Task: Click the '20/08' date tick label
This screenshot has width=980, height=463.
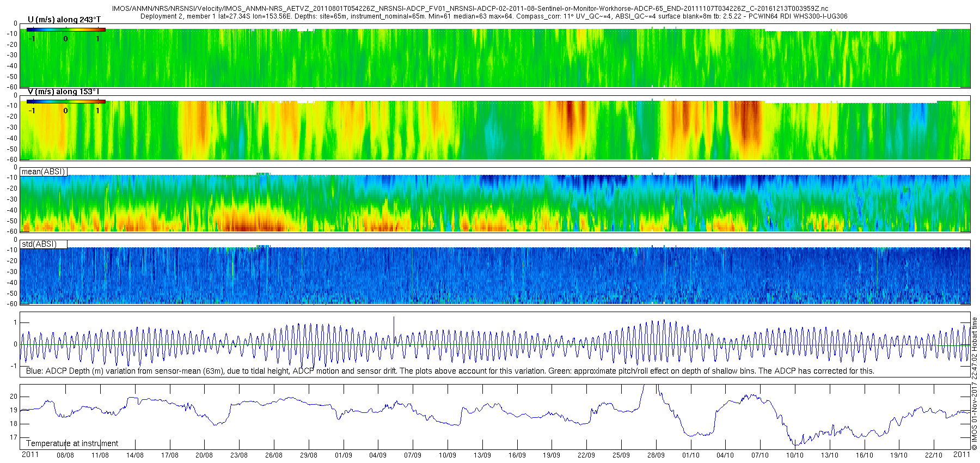Action: click(x=204, y=455)
